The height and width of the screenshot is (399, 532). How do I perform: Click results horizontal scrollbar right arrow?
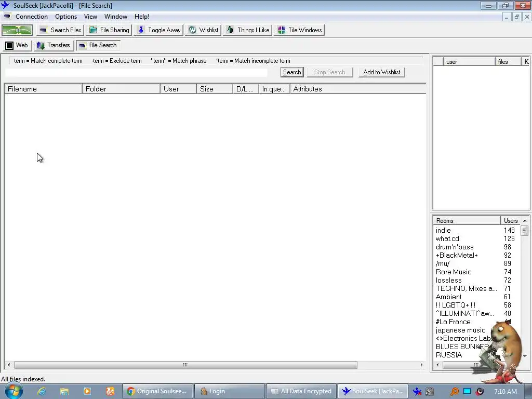click(x=422, y=365)
